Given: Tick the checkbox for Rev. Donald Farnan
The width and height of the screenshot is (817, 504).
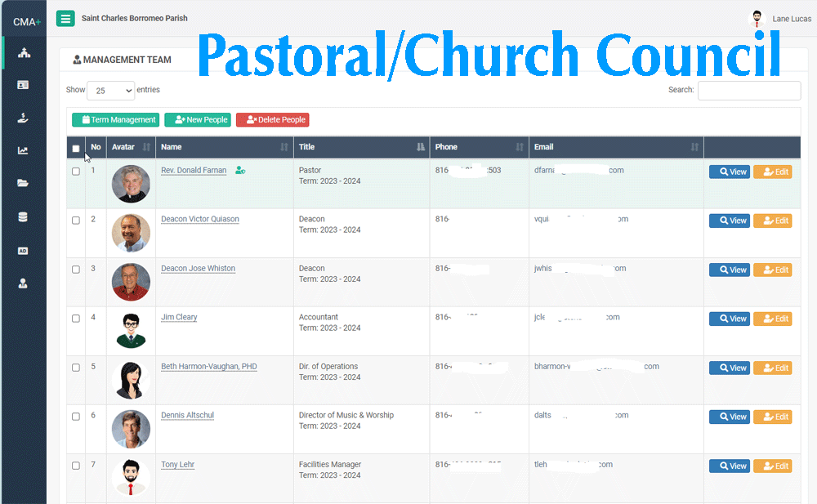Looking at the screenshot, I should tap(76, 172).
